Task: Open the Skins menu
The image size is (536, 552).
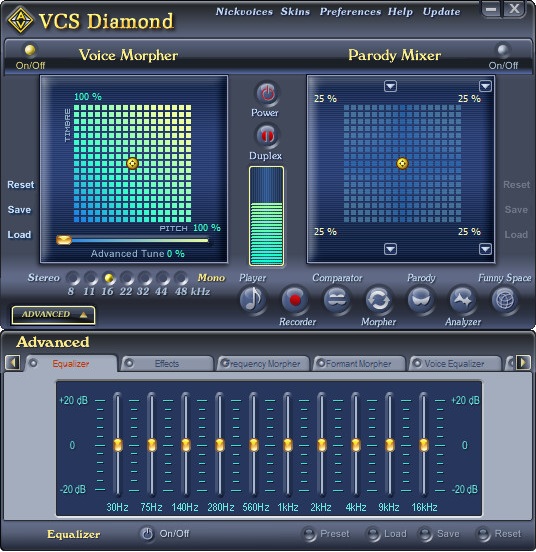Action: [295, 12]
